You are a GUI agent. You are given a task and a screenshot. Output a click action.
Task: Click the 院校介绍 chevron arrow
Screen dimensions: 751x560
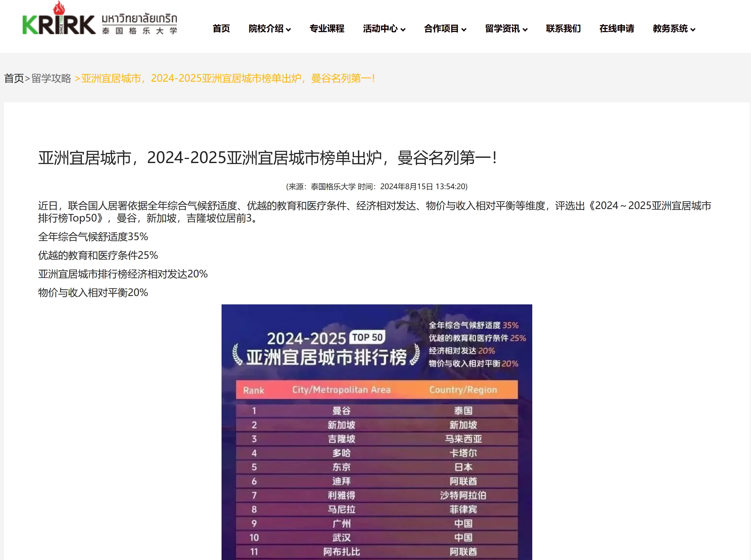(x=289, y=30)
